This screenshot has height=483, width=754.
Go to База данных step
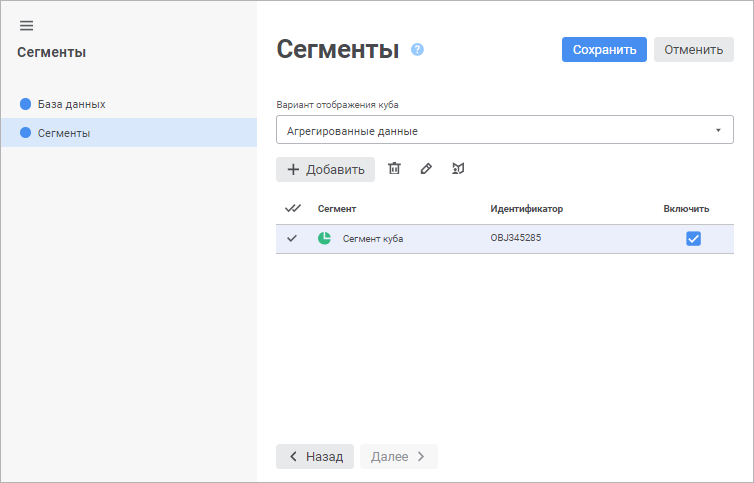click(x=71, y=104)
